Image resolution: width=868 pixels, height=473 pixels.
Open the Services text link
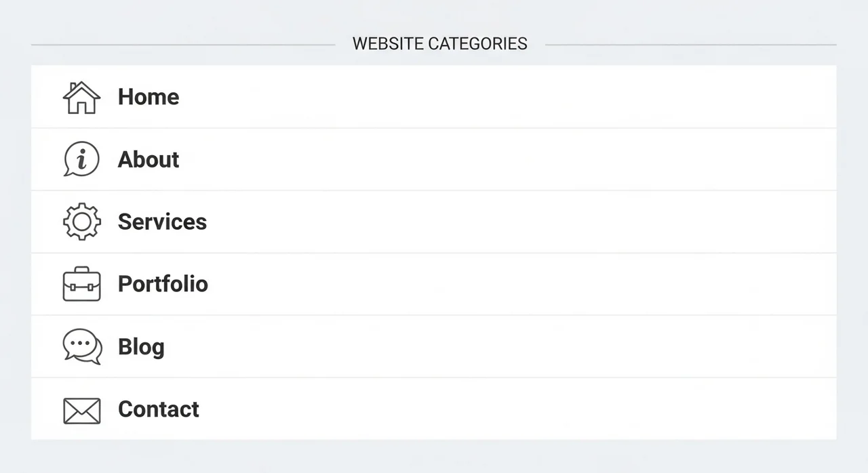162,222
